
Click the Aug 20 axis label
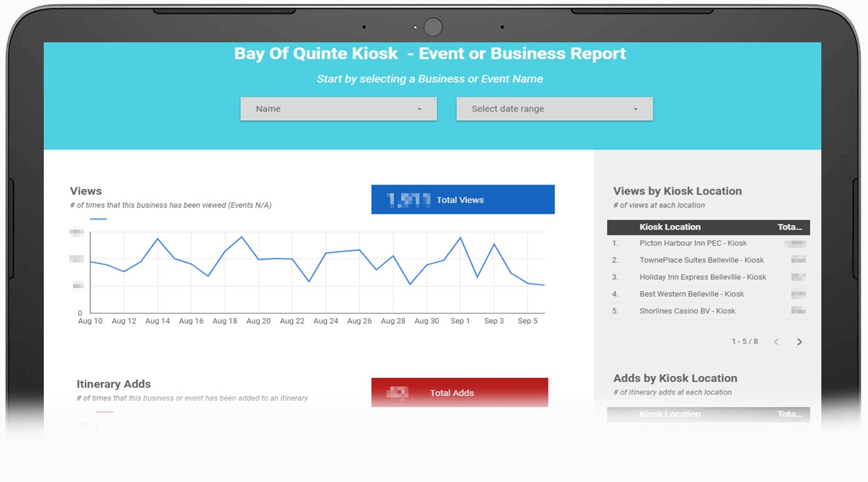[258, 321]
